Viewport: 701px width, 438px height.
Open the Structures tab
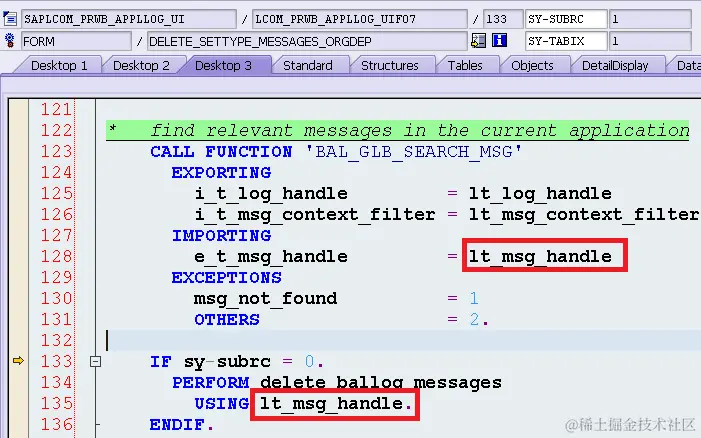tap(389, 66)
